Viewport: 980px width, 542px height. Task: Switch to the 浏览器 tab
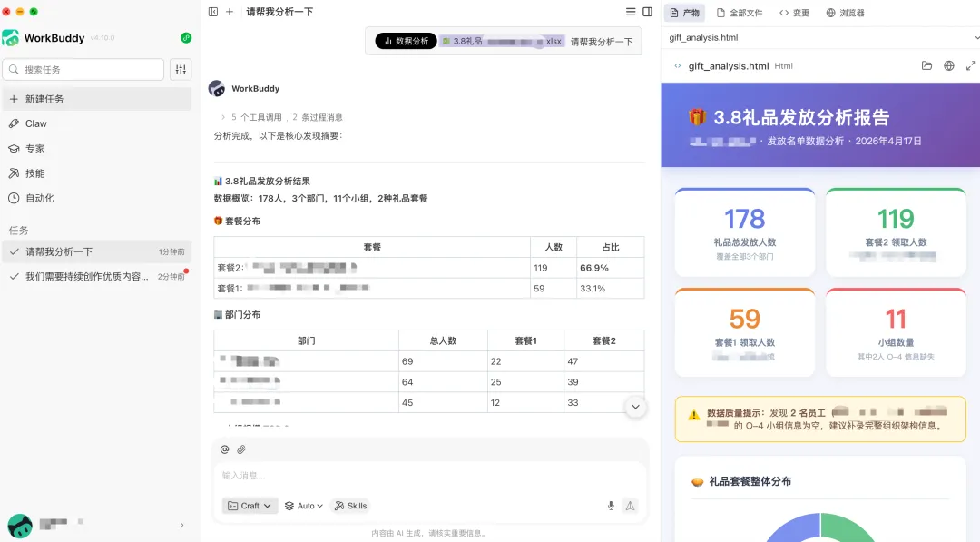point(845,13)
